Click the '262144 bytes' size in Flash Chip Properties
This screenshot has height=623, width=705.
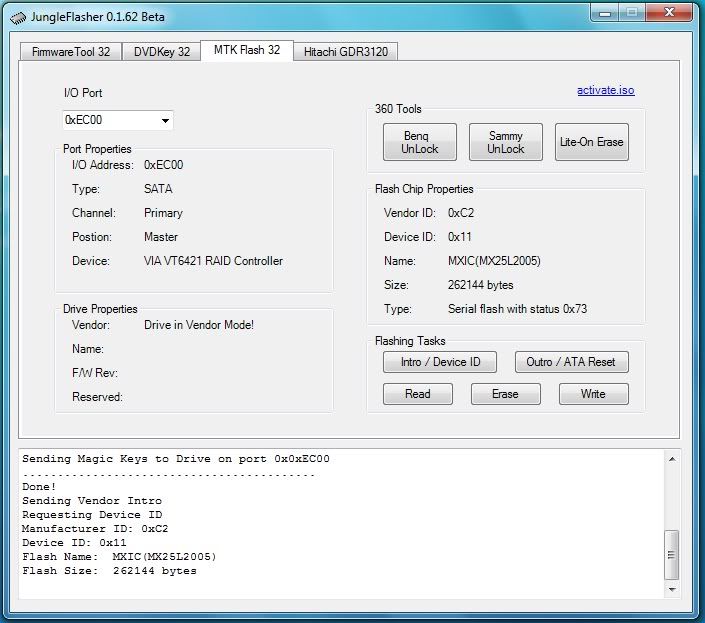click(480, 285)
